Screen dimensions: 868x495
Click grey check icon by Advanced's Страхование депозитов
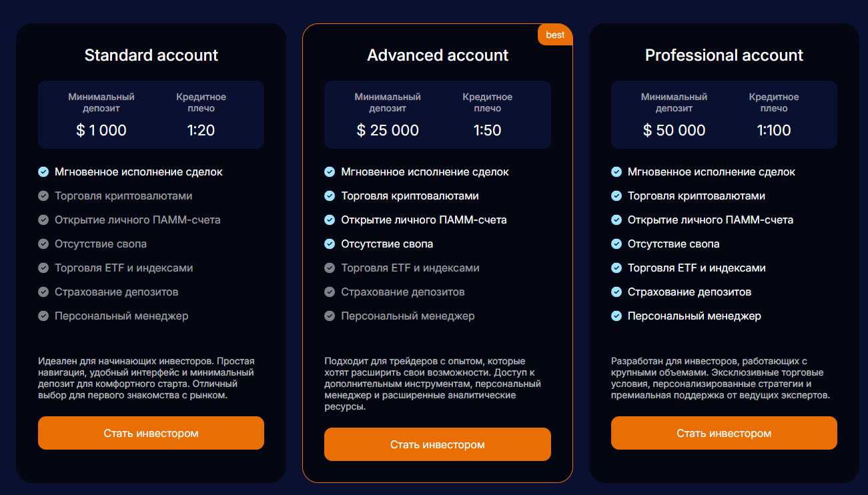click(x=330, y=292)
